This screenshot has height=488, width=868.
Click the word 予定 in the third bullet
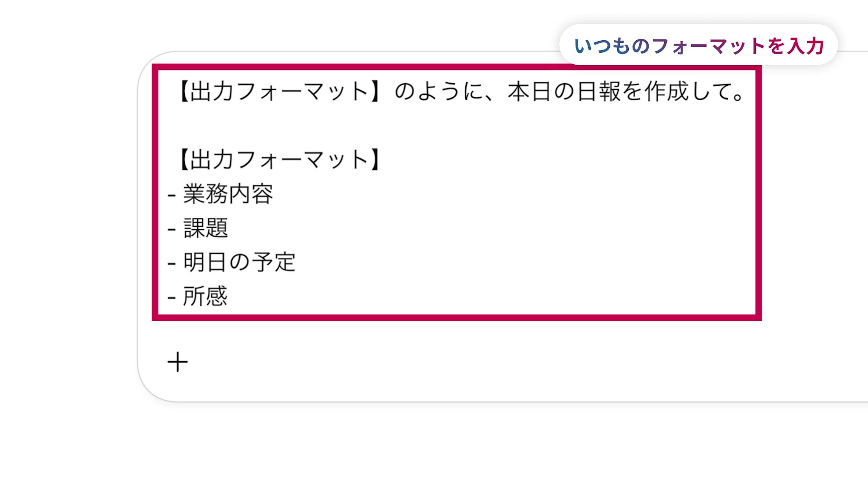(x=274, y=262)
